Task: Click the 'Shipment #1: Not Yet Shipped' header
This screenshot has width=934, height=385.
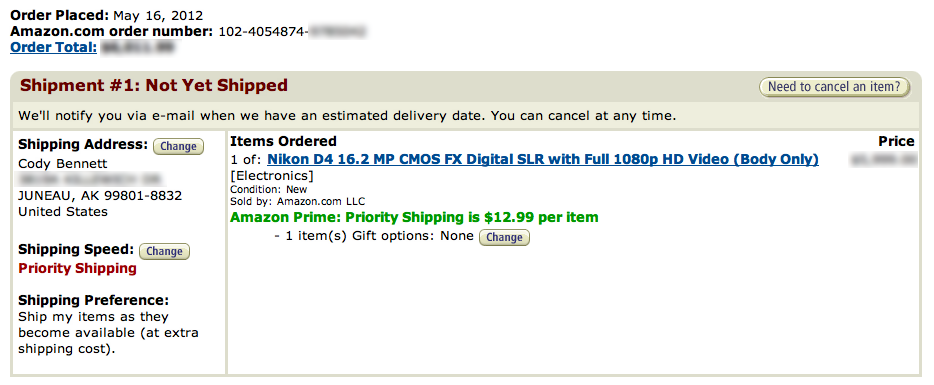Action: 154,85
